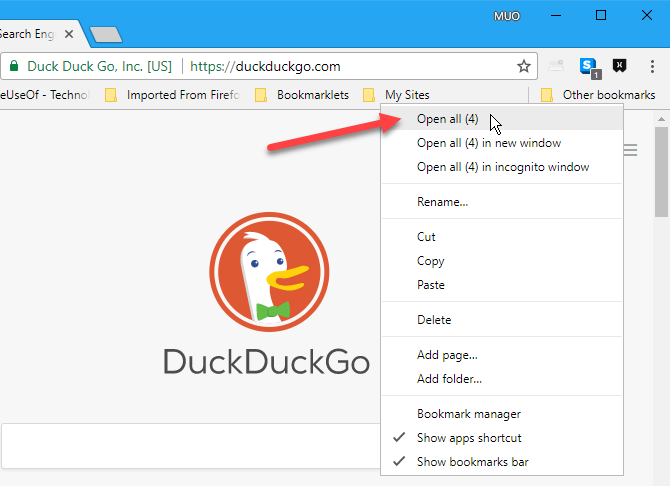Screen dimensions: 670x486
Task: Click the black shield extension icon
Action: click(x=621, y=67)
